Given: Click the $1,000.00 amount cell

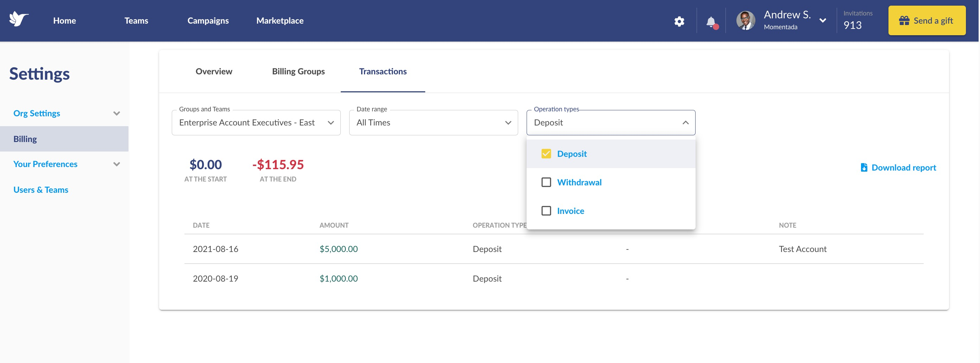Looking at the screenshot, I should point(338,279).
